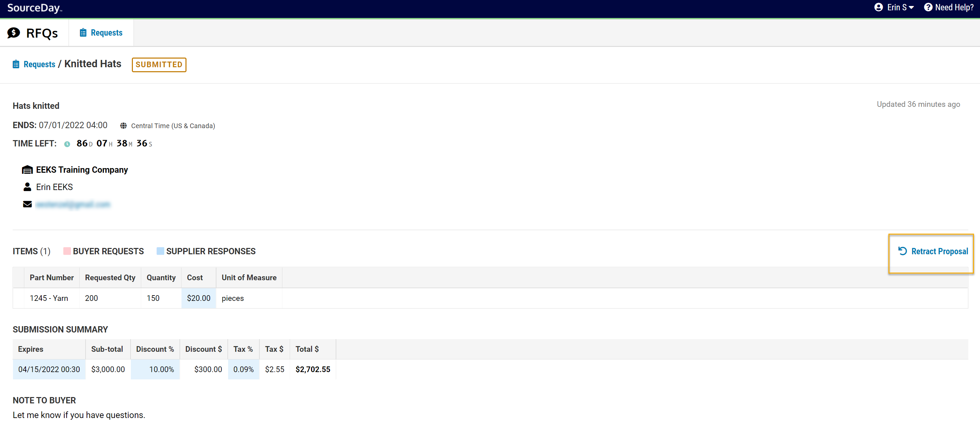The height and width of the screenshot is (428, 980).
Task: Click the person contact icon
Action: click(27, 187)
